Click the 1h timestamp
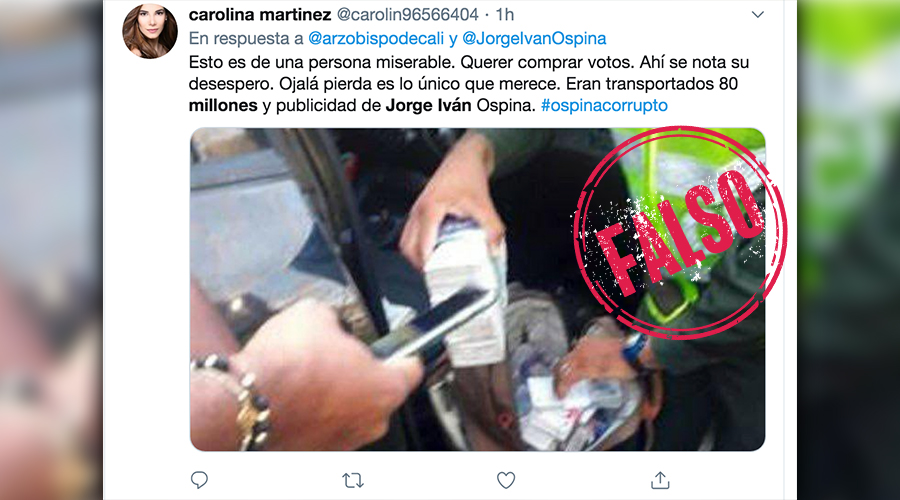The image size is (900, 500). coord(505,14)
